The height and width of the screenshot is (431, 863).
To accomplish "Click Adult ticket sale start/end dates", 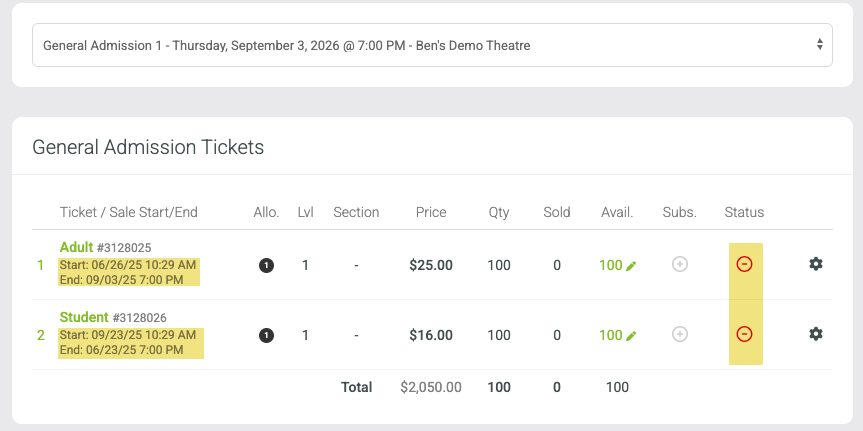I will tap(129, 272).
